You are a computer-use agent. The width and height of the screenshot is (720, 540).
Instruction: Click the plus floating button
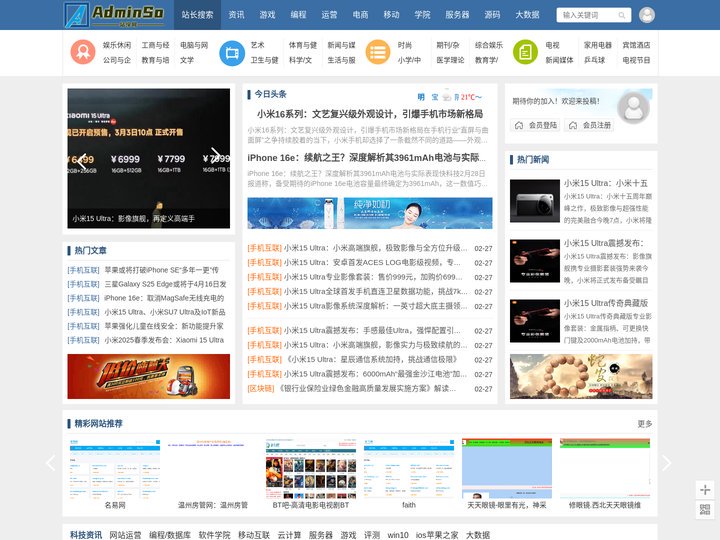(x=705, y=490)
